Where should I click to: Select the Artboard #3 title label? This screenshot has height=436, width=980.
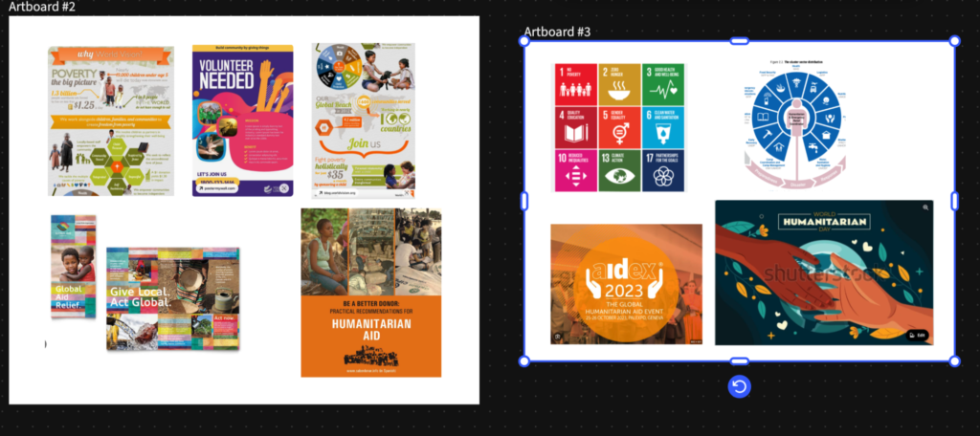[557, 32]
